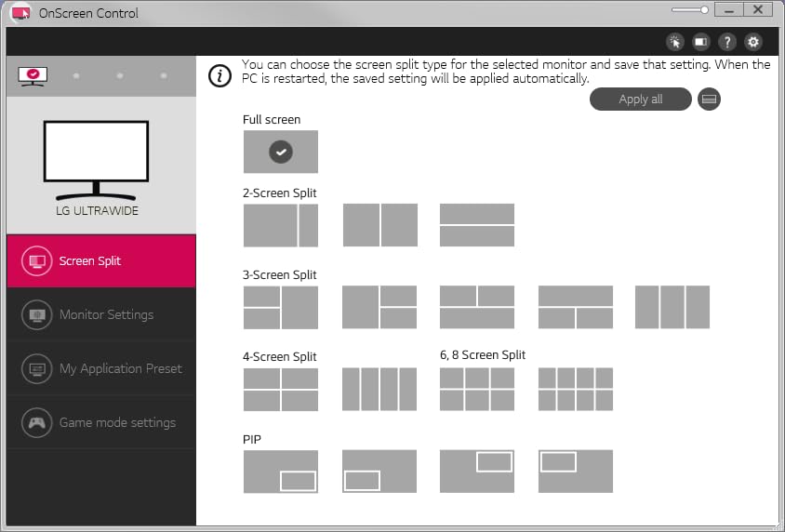The height and width of the screenshot is (532, 785).
Task: Open settings with the gear icon
Action: (x=753, y=42)
